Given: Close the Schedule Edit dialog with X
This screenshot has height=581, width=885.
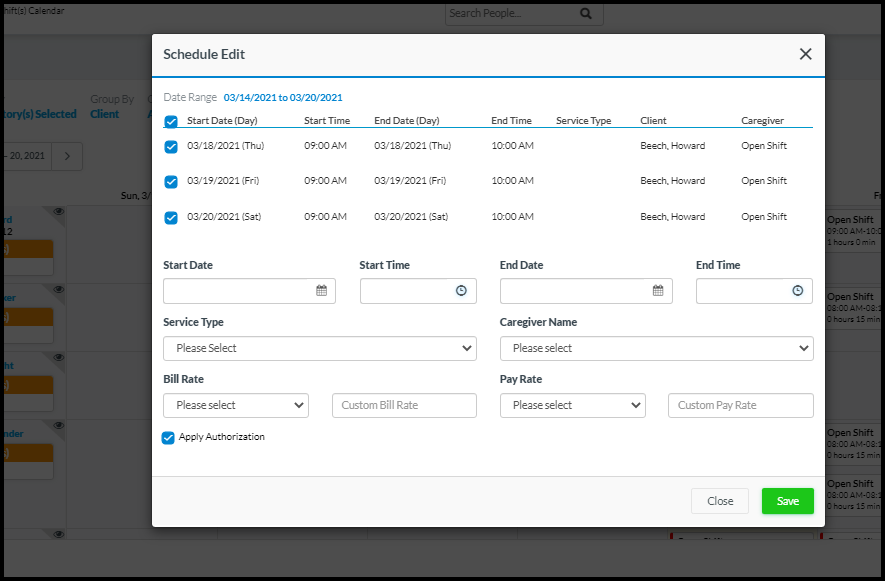Looking at the screenshot, I should coord(805,54).
